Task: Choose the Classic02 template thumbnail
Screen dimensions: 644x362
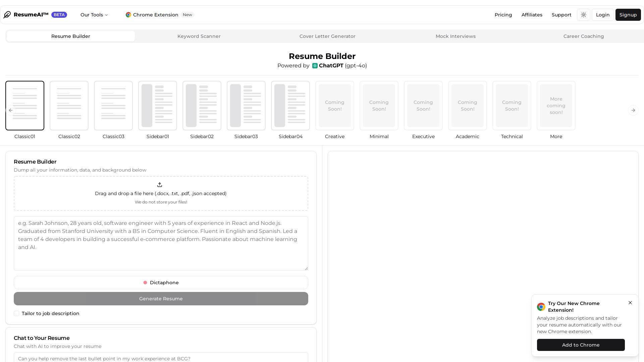Action: coord(69,106)
